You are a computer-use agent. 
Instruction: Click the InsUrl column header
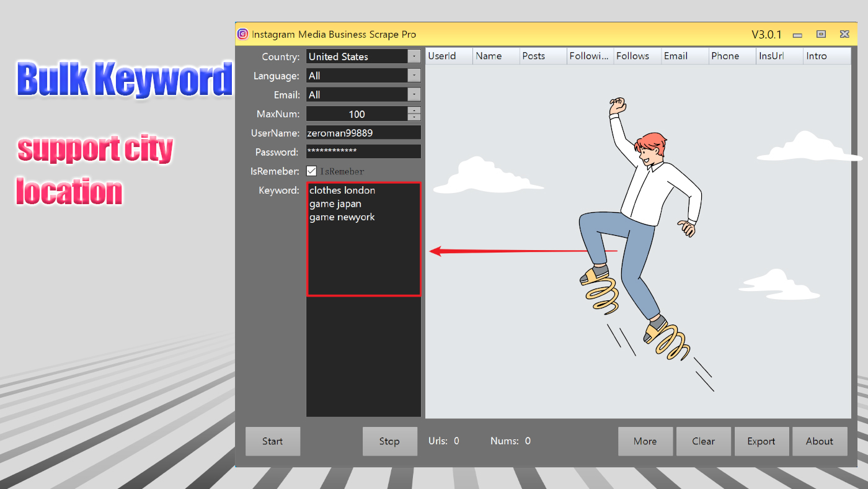click(x=779, y=56)
